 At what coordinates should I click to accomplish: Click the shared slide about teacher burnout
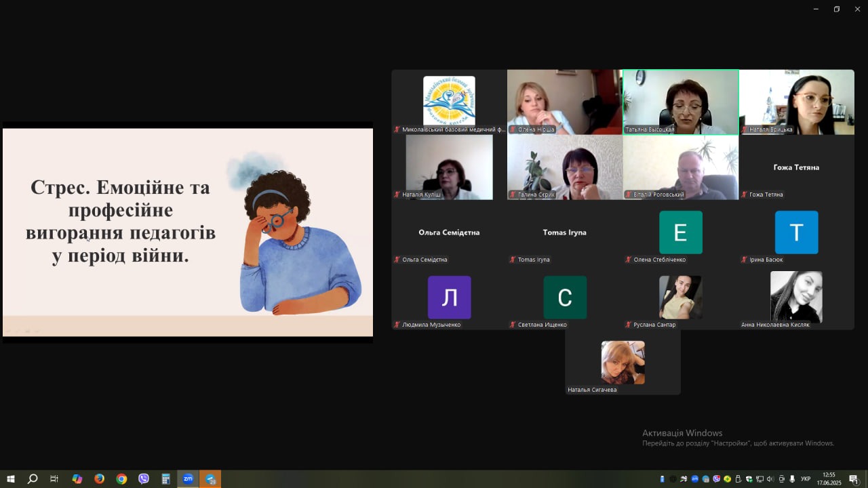pos(188,232)
